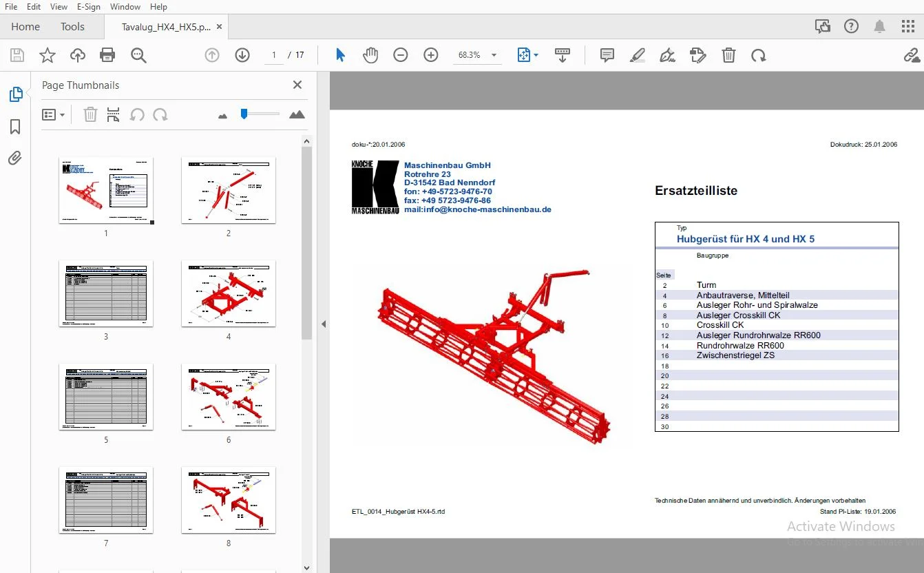Close the Page Thumbnails panel
The image size is (924, 573).
(x=297, y=85)
